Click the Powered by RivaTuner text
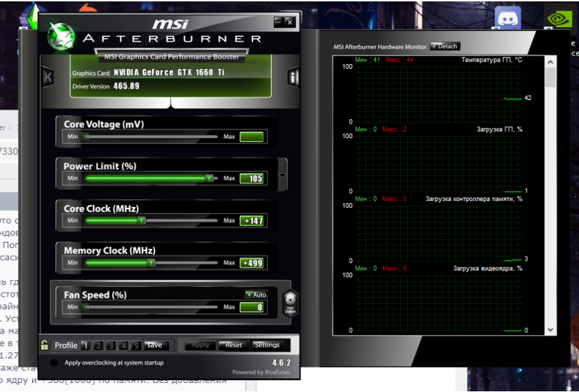The height and width of the screenshot is (392, 579). point(261,372)
